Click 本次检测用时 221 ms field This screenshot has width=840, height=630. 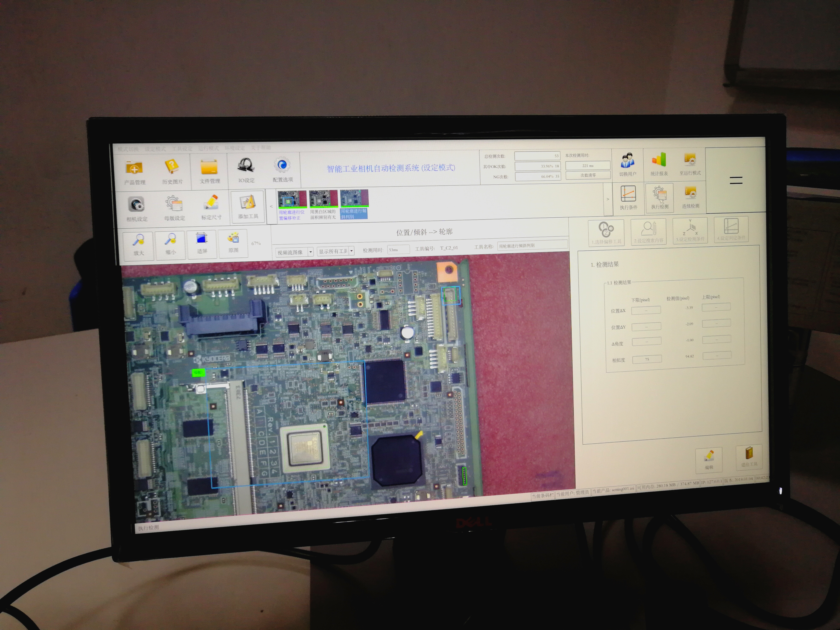(588, 166)
